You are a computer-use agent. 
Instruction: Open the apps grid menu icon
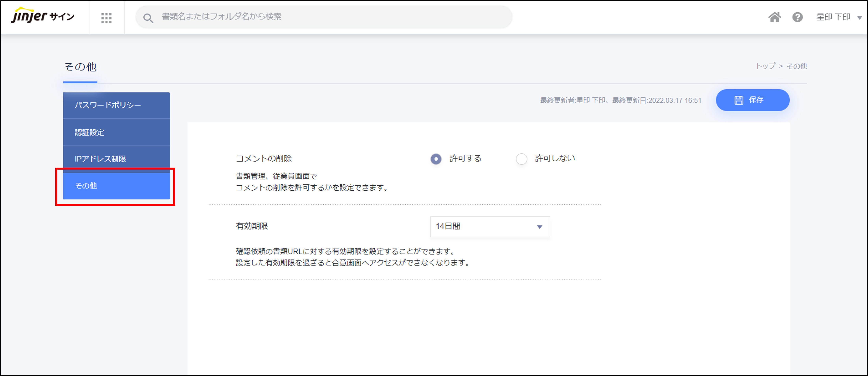[107, 18]
